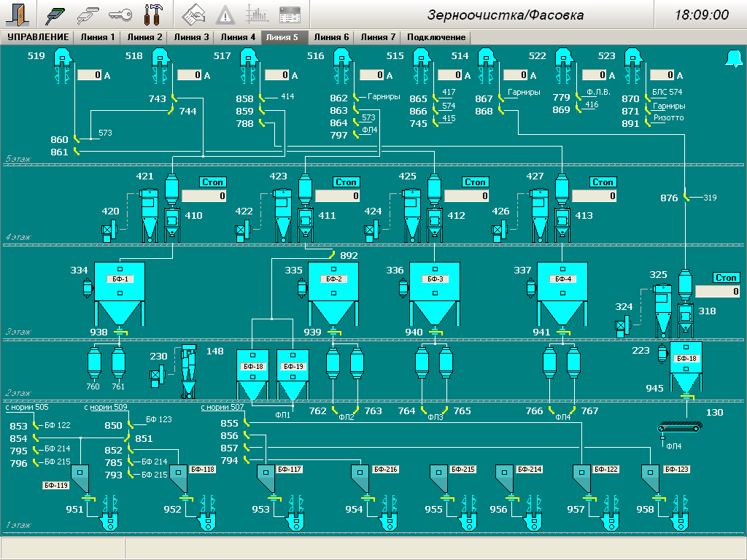747x560 pixels.
Task: Open the trends chart icon
Action: click(x=257, y=14)
